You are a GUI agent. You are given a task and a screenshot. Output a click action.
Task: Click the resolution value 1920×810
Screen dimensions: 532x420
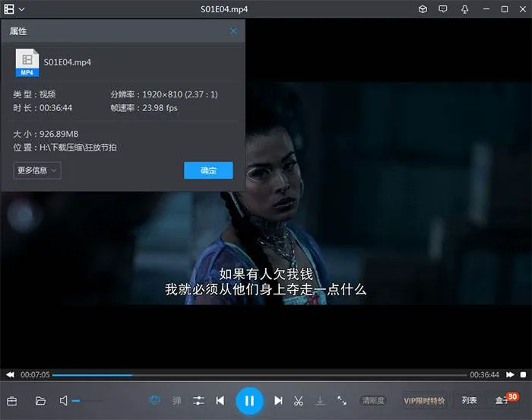click(x=163, y=94)
